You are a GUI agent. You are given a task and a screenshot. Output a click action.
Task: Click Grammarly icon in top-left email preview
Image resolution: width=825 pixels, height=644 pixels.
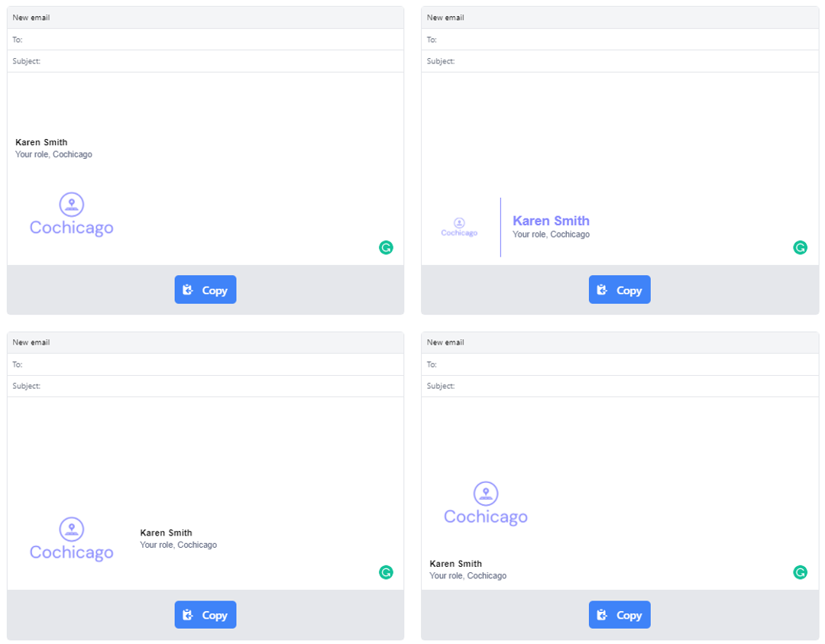(386, 248)
